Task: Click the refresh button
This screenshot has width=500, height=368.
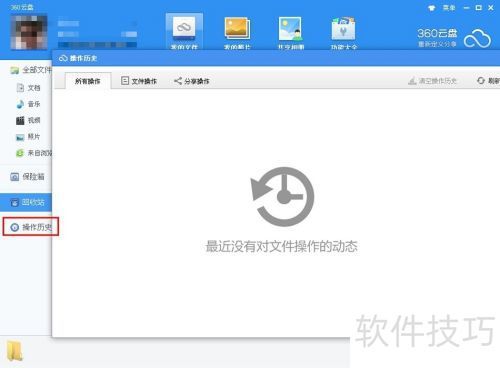Action: point(488,81)
